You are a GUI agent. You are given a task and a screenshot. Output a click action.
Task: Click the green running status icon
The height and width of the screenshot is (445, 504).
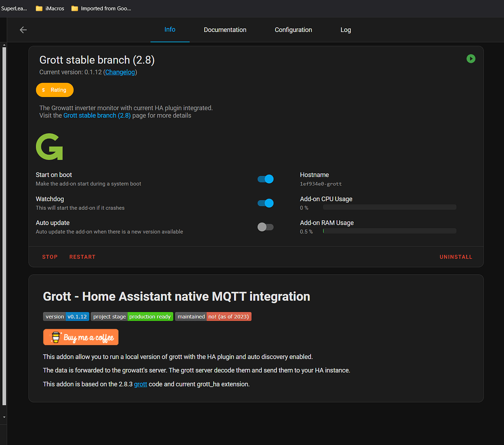(471, 59)
